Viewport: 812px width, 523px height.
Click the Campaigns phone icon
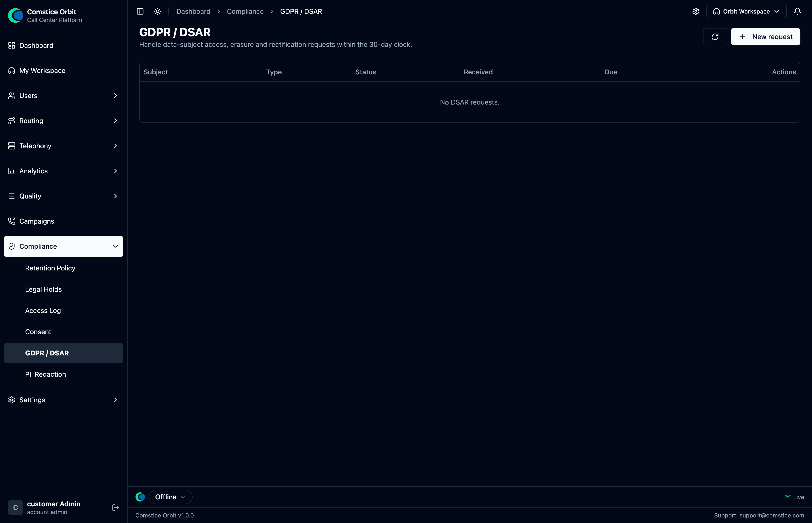[12, 221]
